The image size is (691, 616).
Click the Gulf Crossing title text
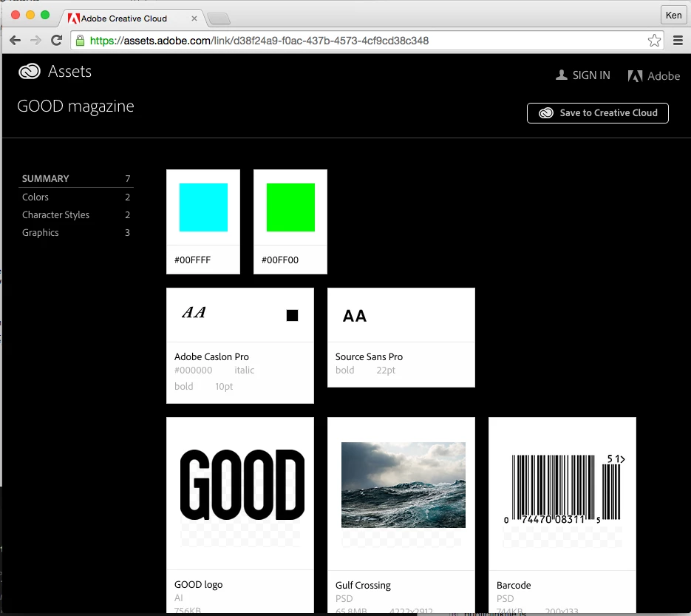point(363,586)
